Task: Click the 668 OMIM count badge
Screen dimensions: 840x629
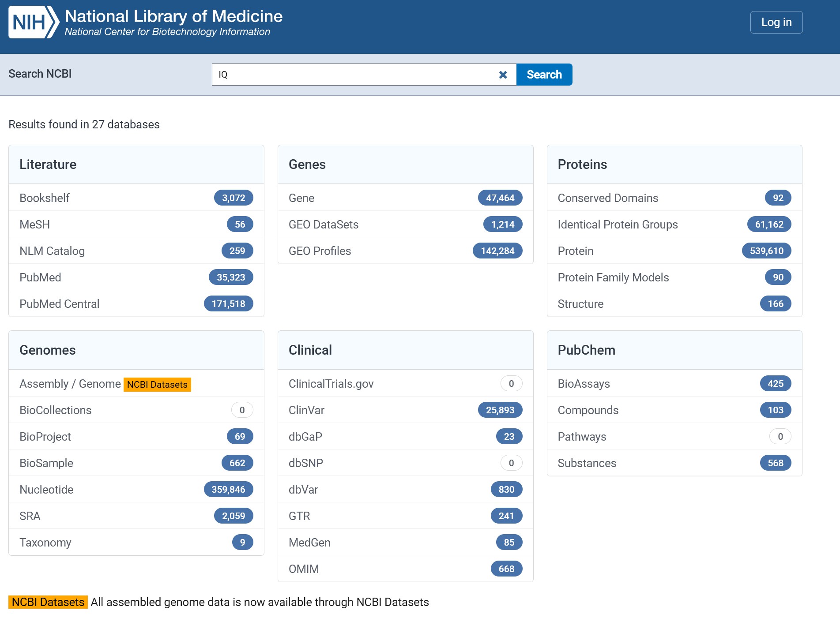Action: click(x=506, y=569)
